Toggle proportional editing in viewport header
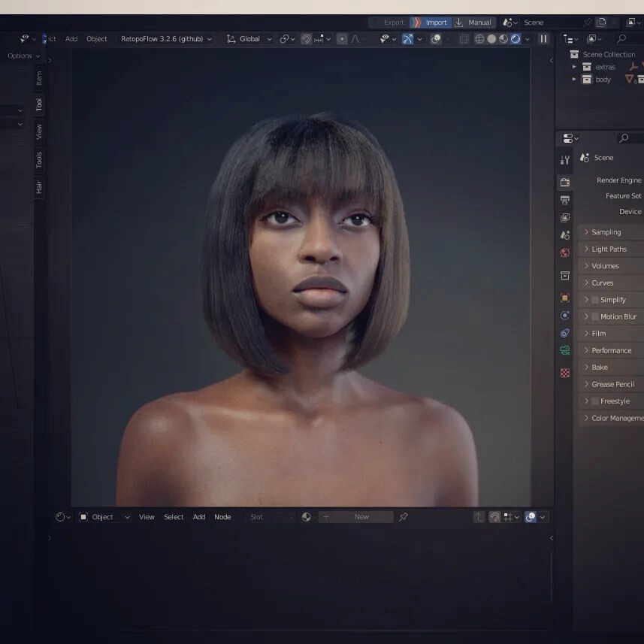This screenshot has height=644, width=644. [x=342, y=39]
